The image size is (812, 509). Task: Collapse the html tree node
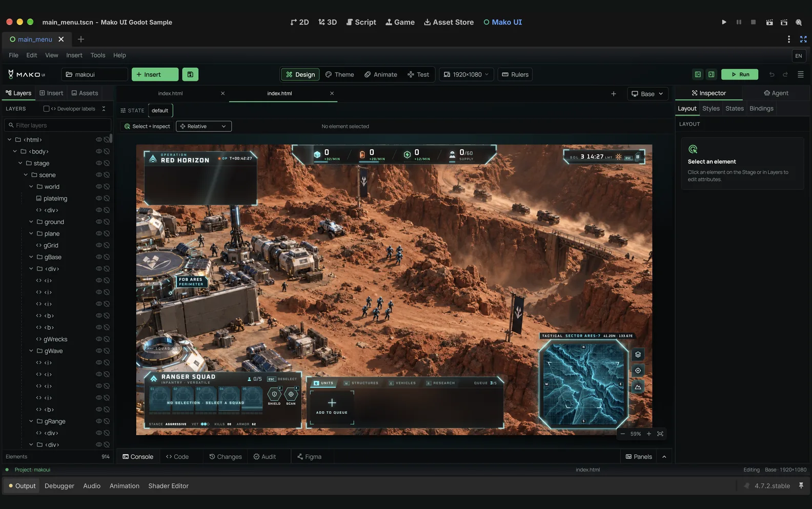coord(9,140)
